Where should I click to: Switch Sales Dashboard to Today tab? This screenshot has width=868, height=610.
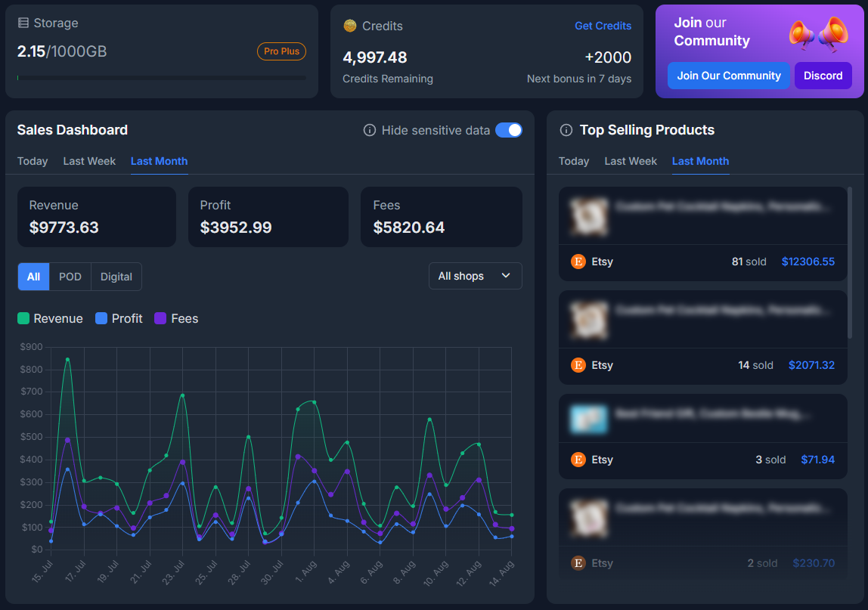(33, 161)
